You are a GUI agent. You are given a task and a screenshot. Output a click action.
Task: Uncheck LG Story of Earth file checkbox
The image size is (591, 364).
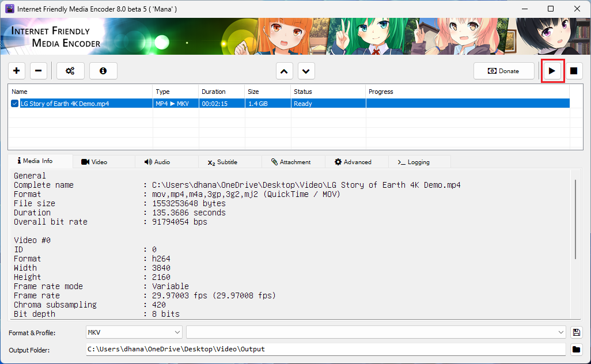point(15,104)
